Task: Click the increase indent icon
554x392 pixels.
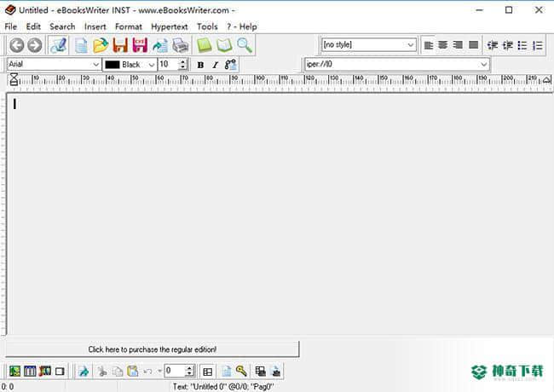Action: [x=508, y=45]
